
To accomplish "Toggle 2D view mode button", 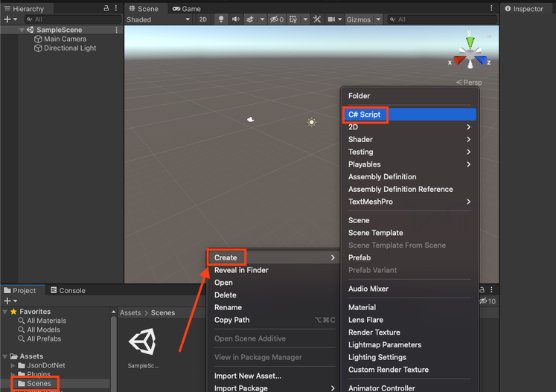I will click(203, 19).
